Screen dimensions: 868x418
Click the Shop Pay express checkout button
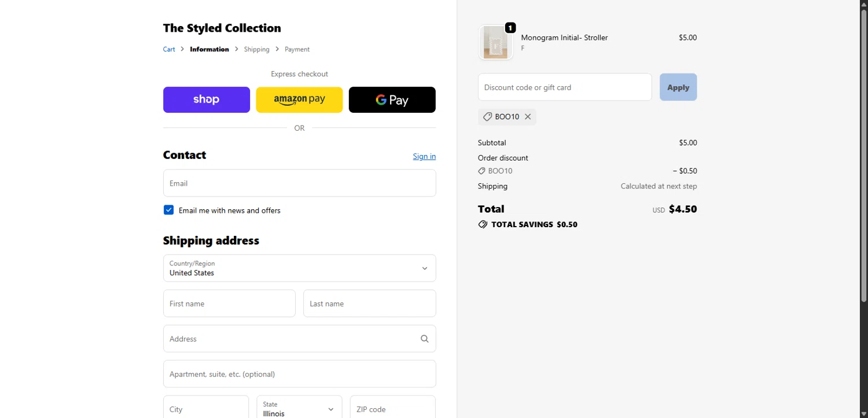pyautogui.click(x=206, y=99)
